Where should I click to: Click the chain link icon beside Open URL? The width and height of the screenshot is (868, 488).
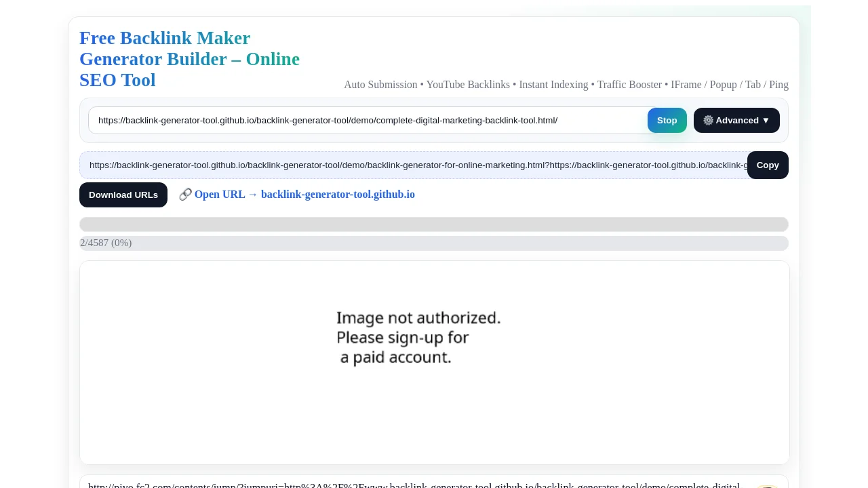click(185, 195)
